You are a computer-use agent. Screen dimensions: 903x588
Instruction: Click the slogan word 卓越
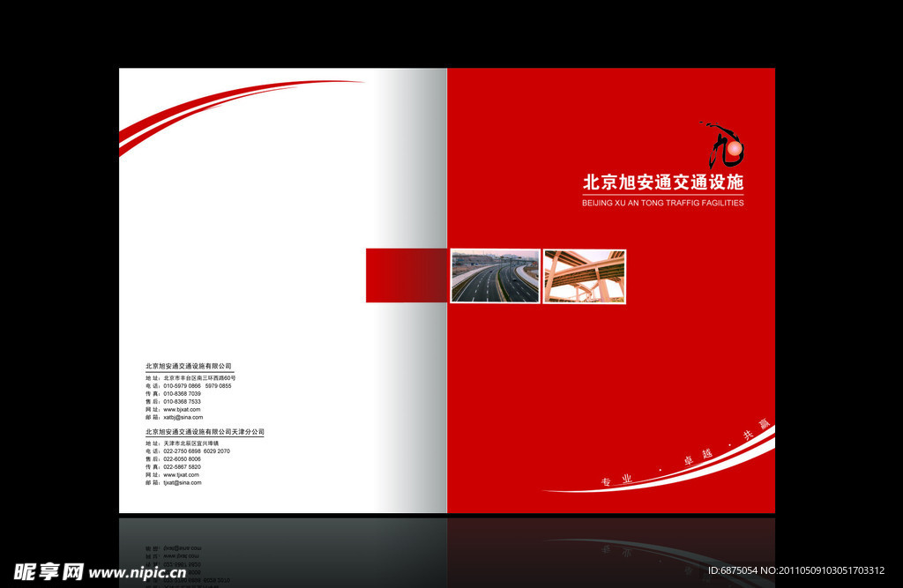click(x=698, y=458)
